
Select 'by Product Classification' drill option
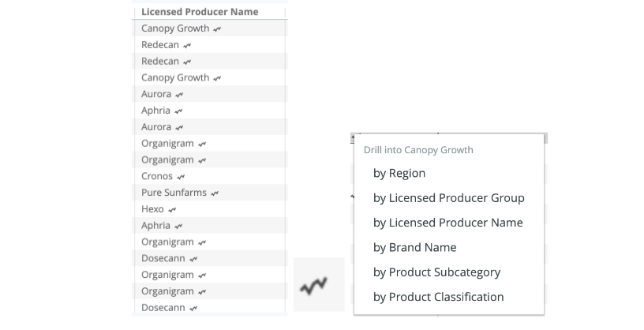click(438, 297)
